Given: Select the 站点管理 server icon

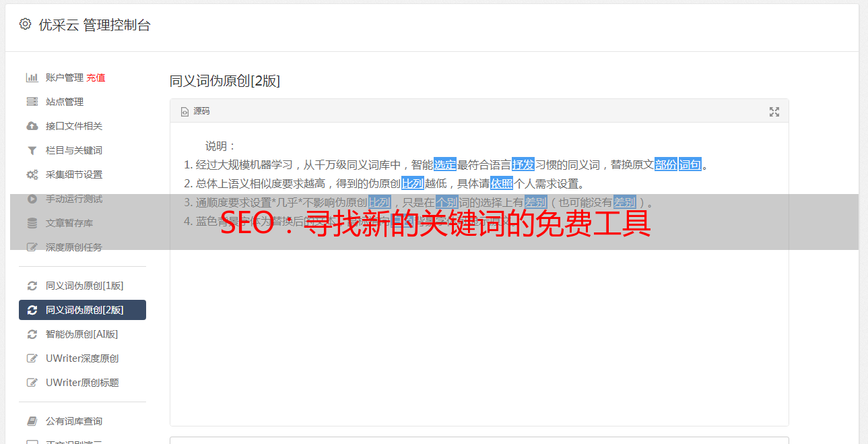Looking at the screenshot, I should coord(32,102).
